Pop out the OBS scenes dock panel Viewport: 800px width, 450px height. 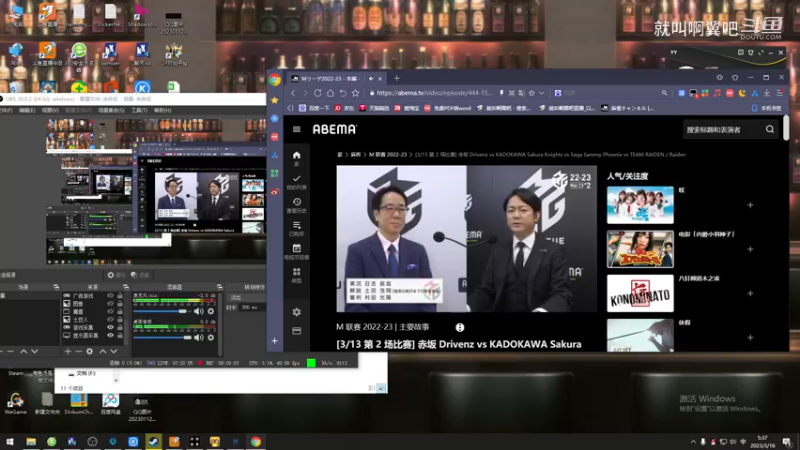[56, 287]
